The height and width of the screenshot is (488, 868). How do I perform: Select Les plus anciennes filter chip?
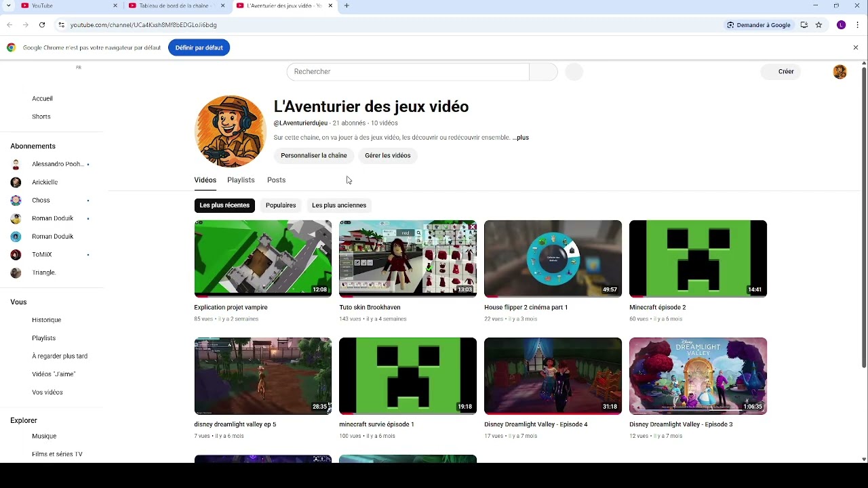click(x=339, y=205)
